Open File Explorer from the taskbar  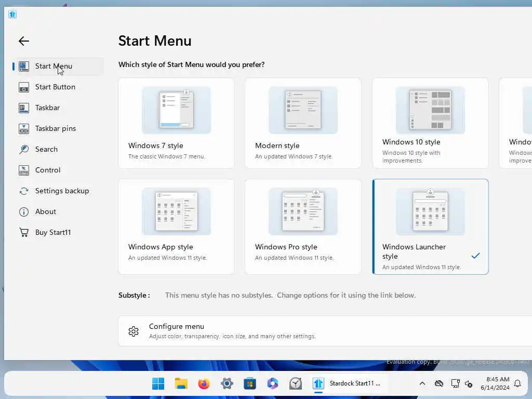coord(181,384)
